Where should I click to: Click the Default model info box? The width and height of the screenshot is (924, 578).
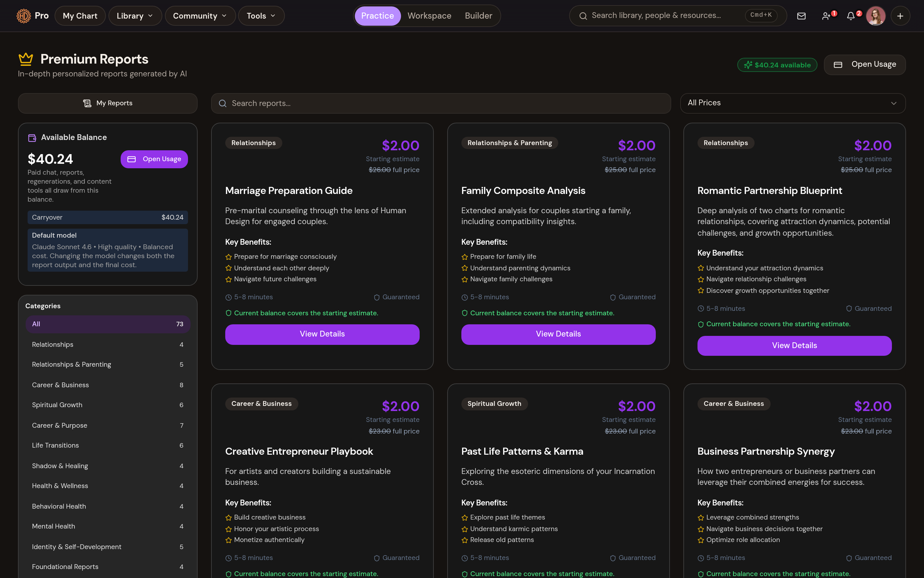point(108,250)
